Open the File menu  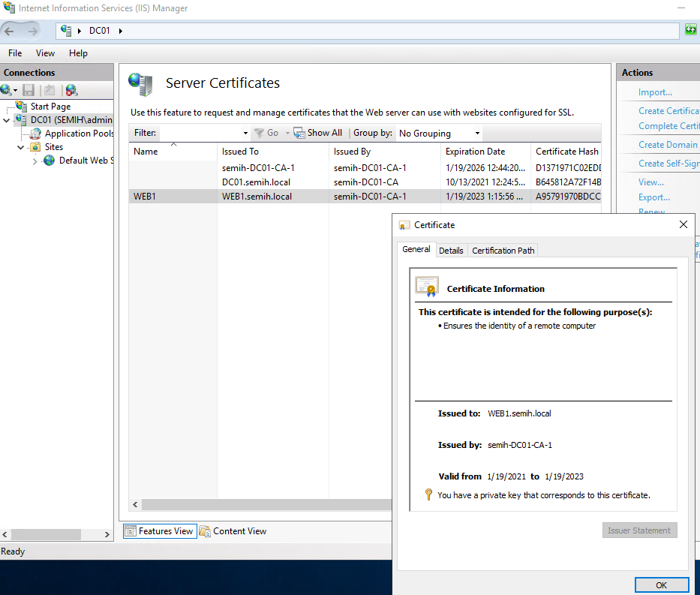15,53
